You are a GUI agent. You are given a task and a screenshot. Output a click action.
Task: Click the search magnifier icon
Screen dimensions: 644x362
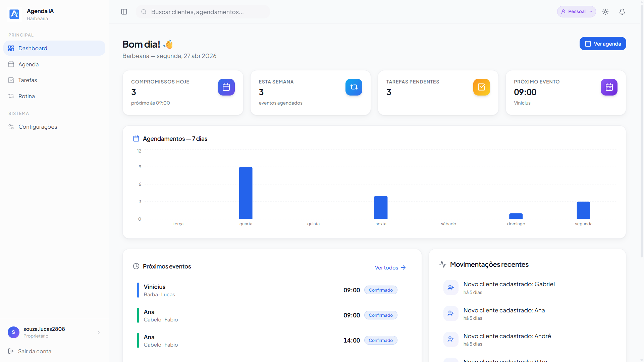click(144, 12)
